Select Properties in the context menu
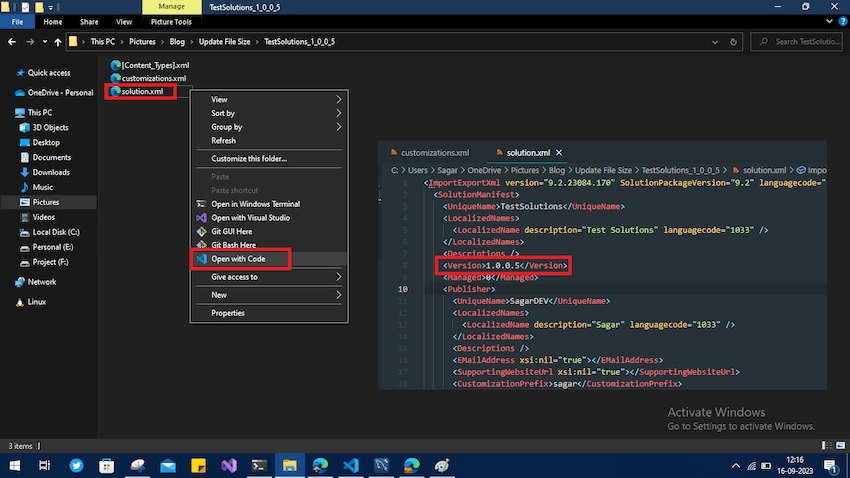The width and height of the screenshot is (850, 478). coord(228,313)
